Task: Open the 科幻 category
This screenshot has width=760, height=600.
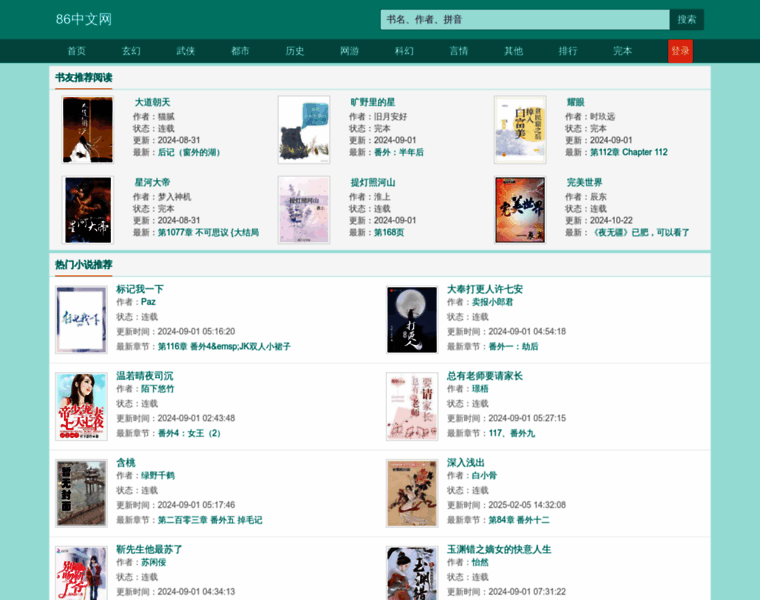Action: pos(404,51)
